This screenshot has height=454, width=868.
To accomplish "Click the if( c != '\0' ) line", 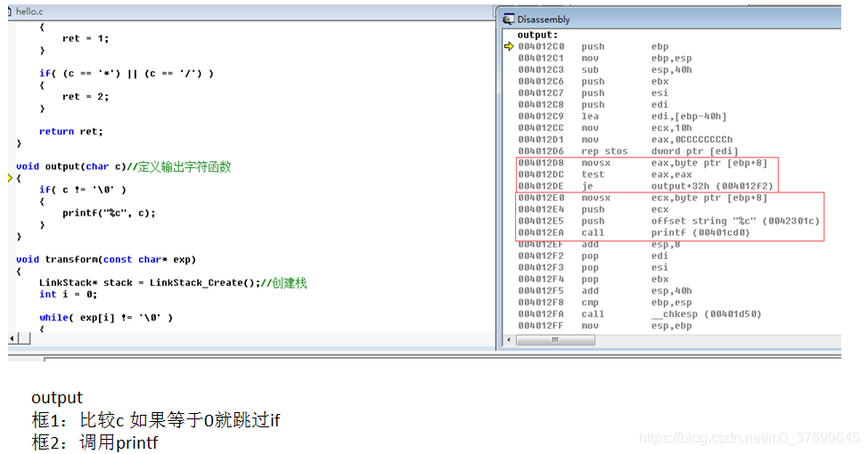I will [83, 189].
